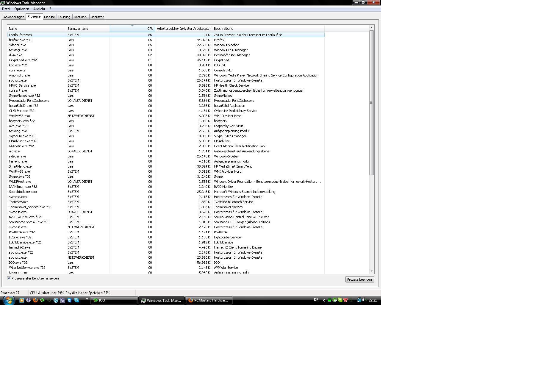Toggle 'Prozesse aller Benutzer anzeigen' checkbox

[x=9, y=278]
